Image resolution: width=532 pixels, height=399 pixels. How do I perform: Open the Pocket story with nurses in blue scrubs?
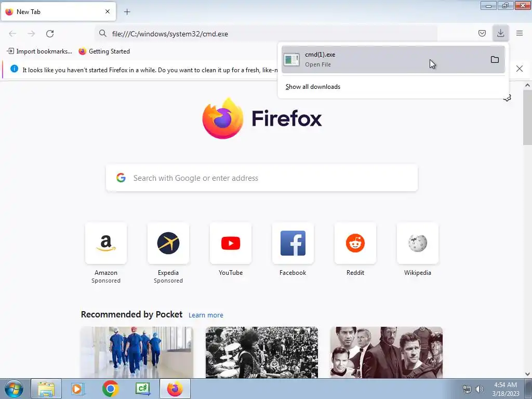[137, 353]
